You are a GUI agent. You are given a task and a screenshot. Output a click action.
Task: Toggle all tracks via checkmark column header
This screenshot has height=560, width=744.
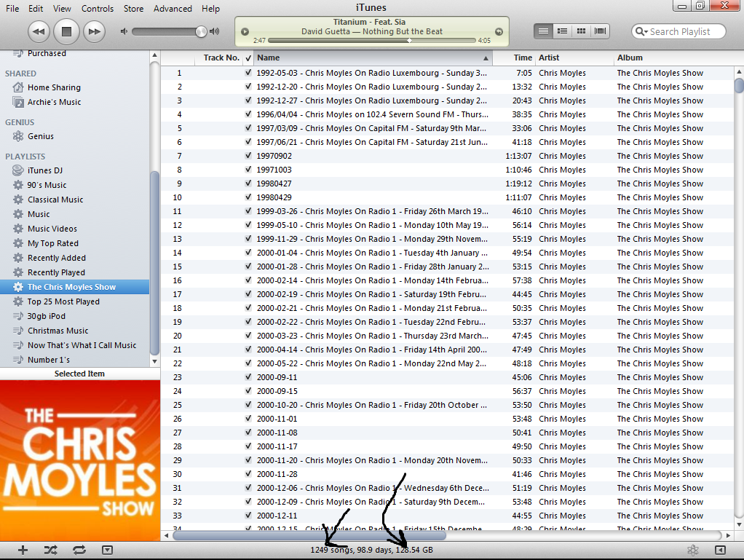coord(248,58)
